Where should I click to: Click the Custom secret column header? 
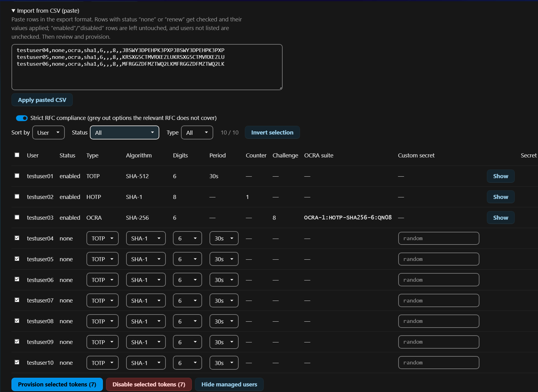coord(416,155)
